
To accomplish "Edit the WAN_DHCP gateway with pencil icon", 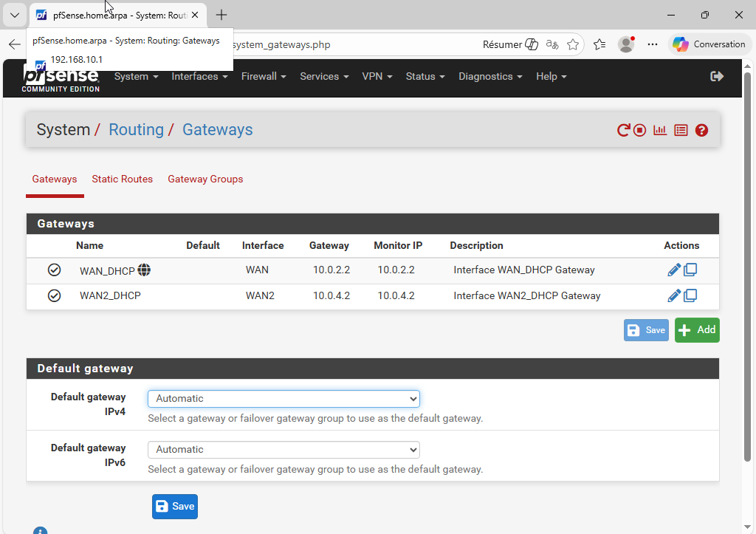I will [x=673, y=270].
